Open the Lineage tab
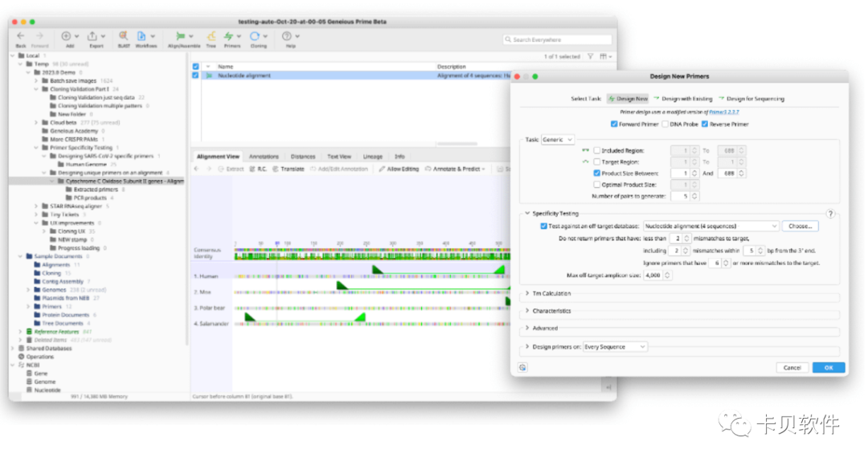868x462 pixels. click(x=373, y=157)
